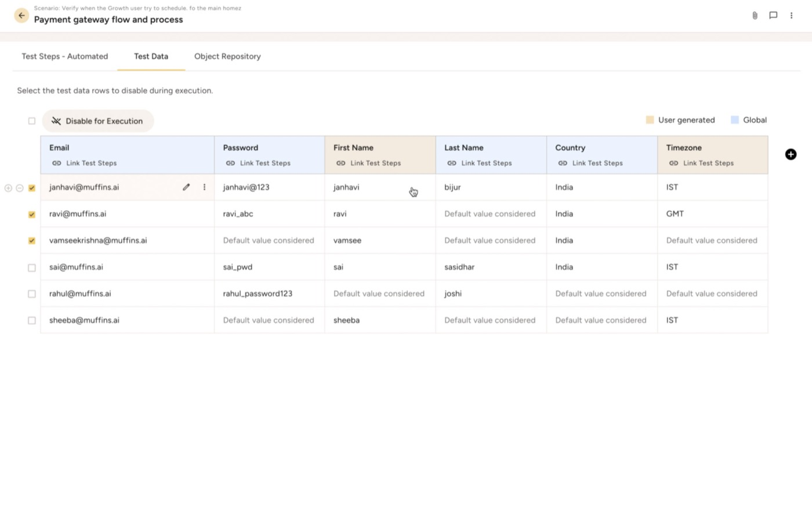The width and height of the screenshot is (812, 506).
Task: Edit the janhavi@muffins.ai row with pencil
Action: pos(186,187)
